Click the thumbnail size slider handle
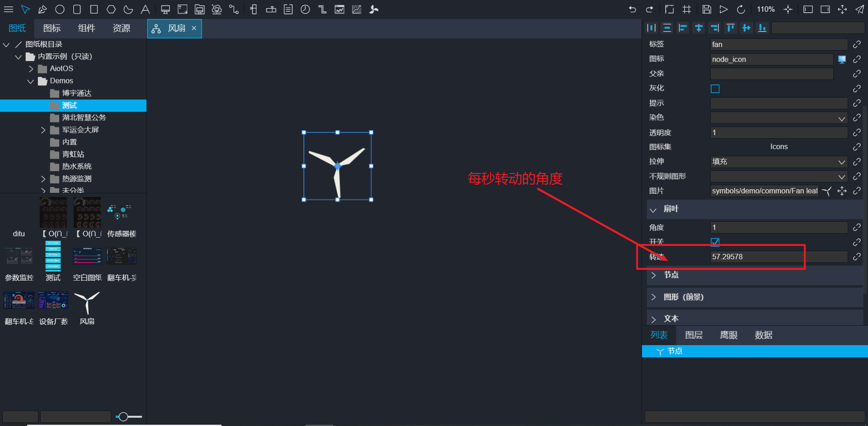 [123, 417]
